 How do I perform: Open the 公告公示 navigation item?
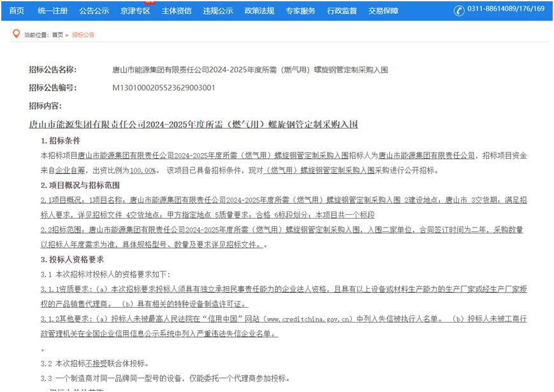tap(94, 11)
